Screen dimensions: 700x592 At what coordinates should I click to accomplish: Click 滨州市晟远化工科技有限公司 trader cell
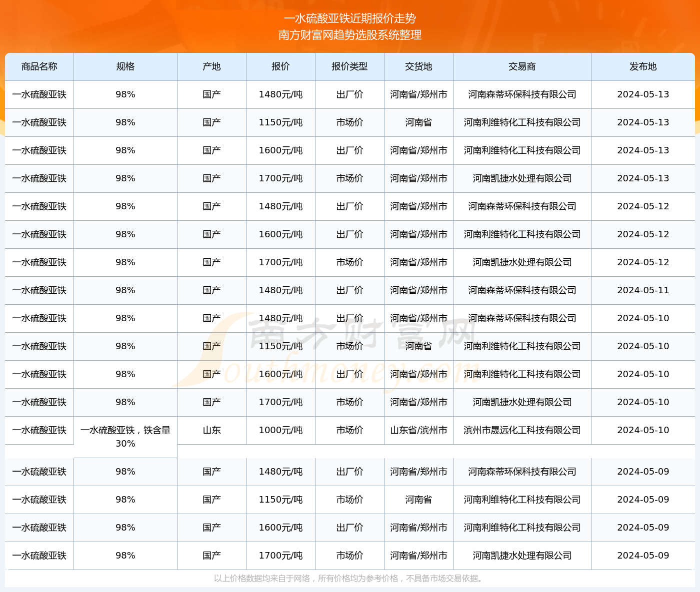tap(522, 430)
